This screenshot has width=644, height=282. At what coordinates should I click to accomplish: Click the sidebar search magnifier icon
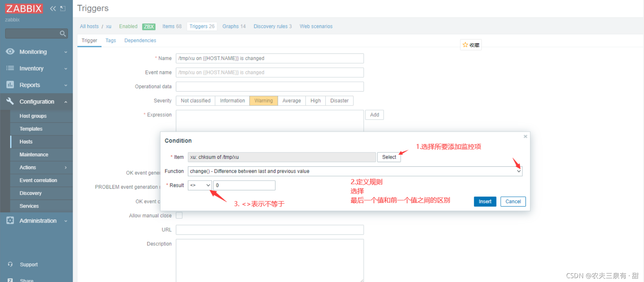(x=63, y=34)
